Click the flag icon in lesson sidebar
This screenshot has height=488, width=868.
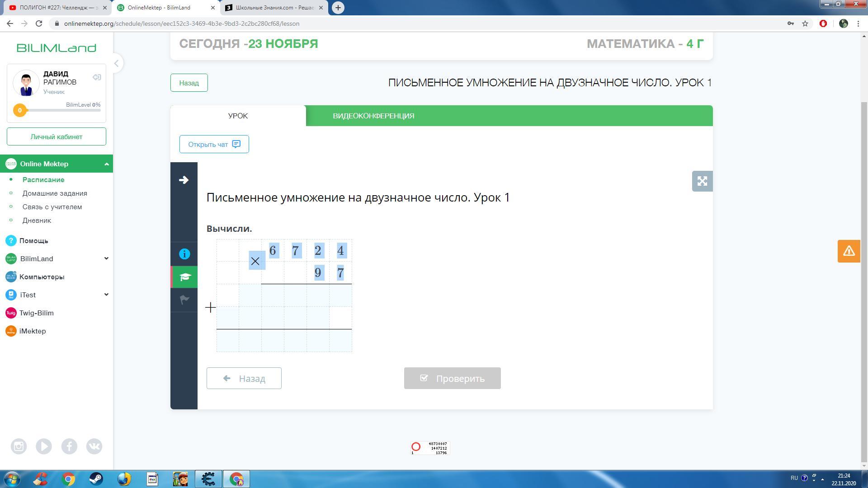click(x=184, y=300)
